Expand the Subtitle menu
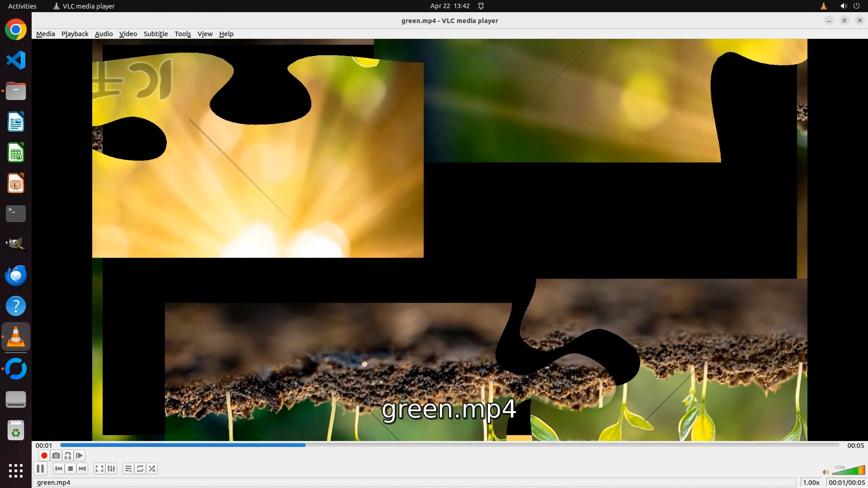 point(156,34)
